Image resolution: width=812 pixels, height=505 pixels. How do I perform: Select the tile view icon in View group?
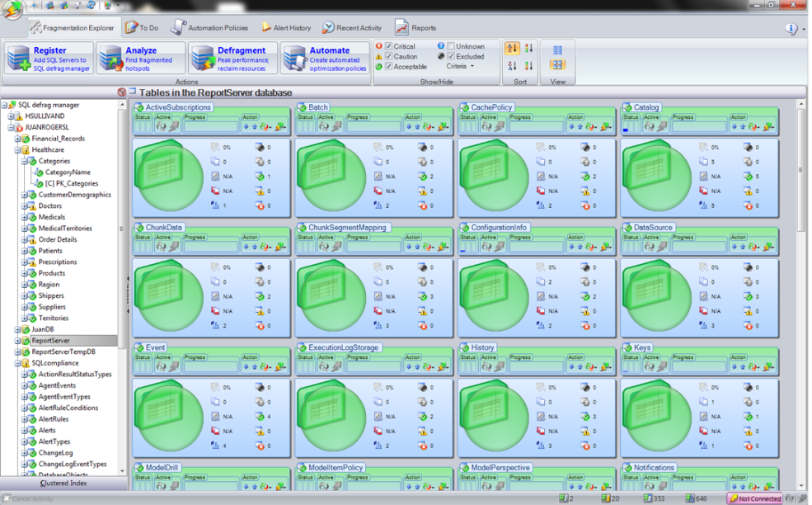557,64
